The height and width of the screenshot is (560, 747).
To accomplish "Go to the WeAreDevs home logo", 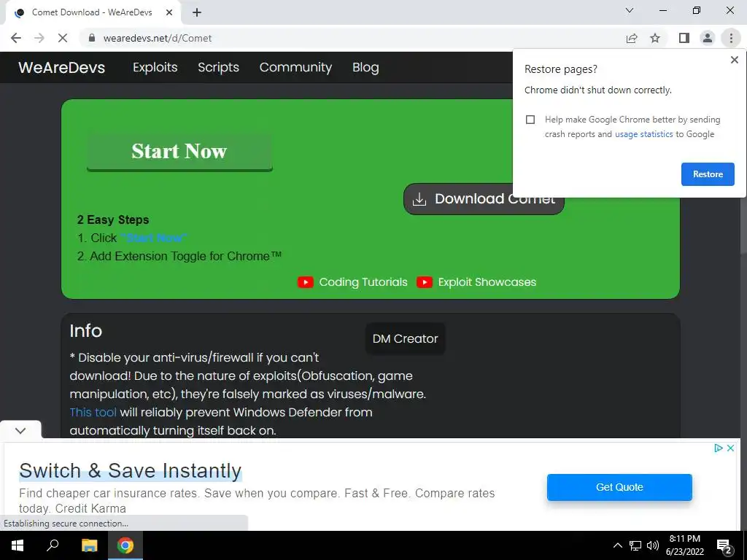I will (61, 68).
